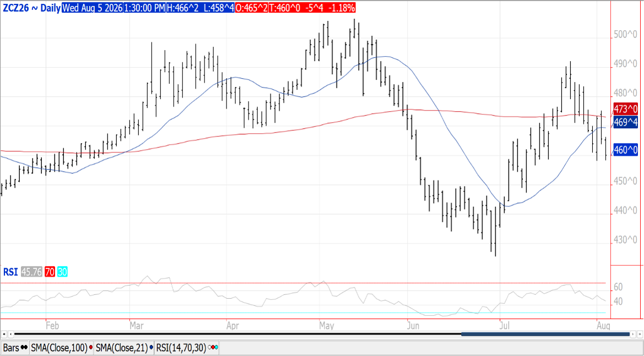644x356 pixels.
Task: Click the 460^0 last price tag
Action: point(625,150)
